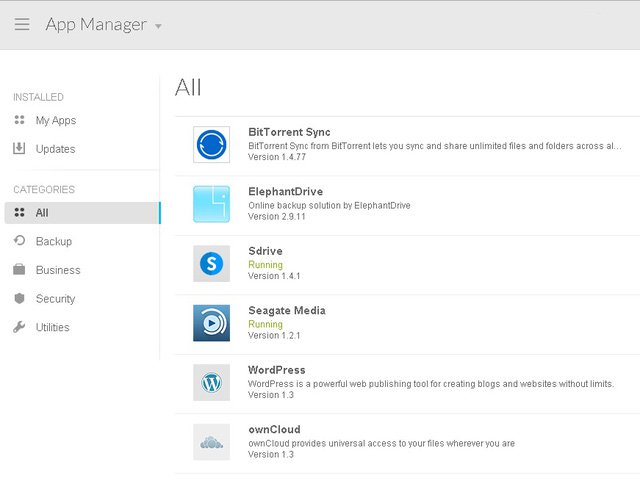Click the All category grid icon
This screenshot has width=640, height=492.
pos(19,212)
